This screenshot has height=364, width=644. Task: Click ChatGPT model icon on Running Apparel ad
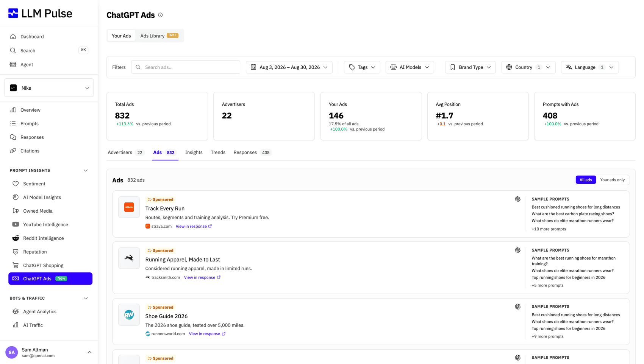point(517,250)
